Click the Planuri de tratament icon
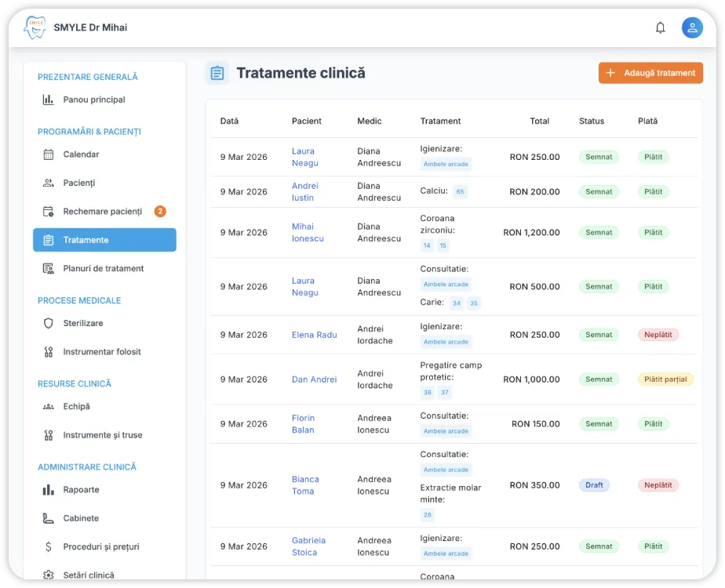Screen dimensions: 725x588 pos(48,268)
